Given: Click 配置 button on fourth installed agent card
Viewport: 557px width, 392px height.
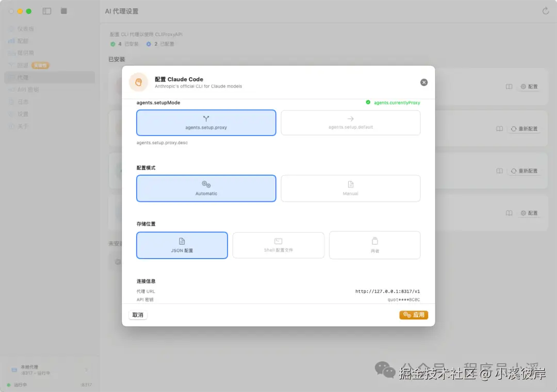Looking at the screenshot, I should pos(529,213).
